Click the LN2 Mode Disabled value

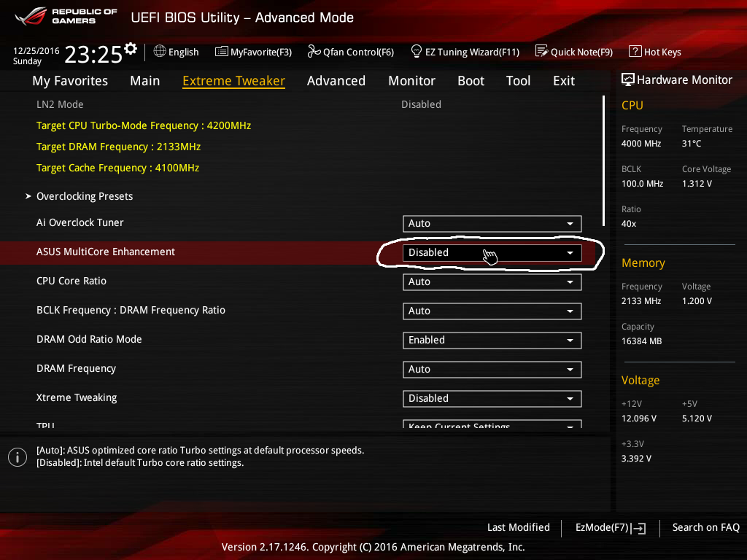[421, 104]
